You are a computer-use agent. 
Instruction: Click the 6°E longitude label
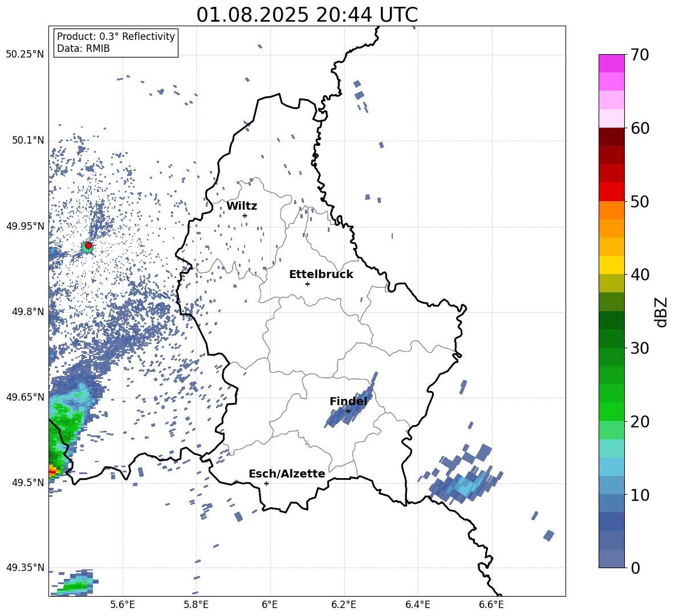[270, 605]
